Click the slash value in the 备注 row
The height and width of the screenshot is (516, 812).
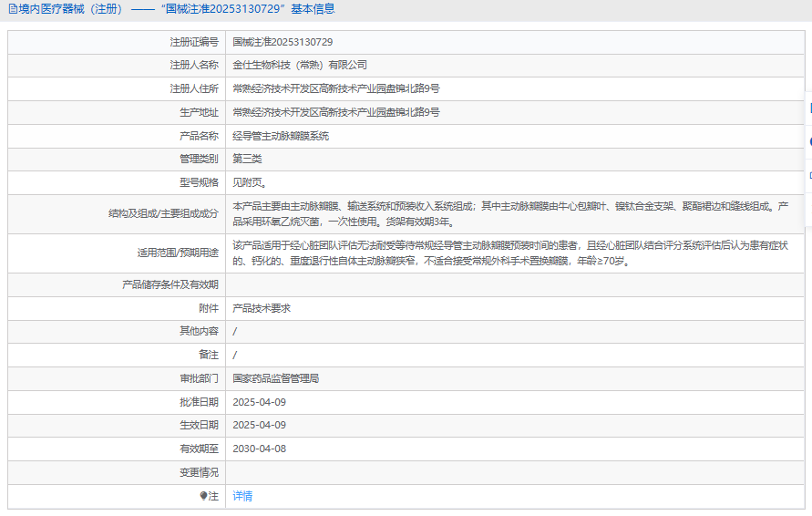(x=234, y=355)
